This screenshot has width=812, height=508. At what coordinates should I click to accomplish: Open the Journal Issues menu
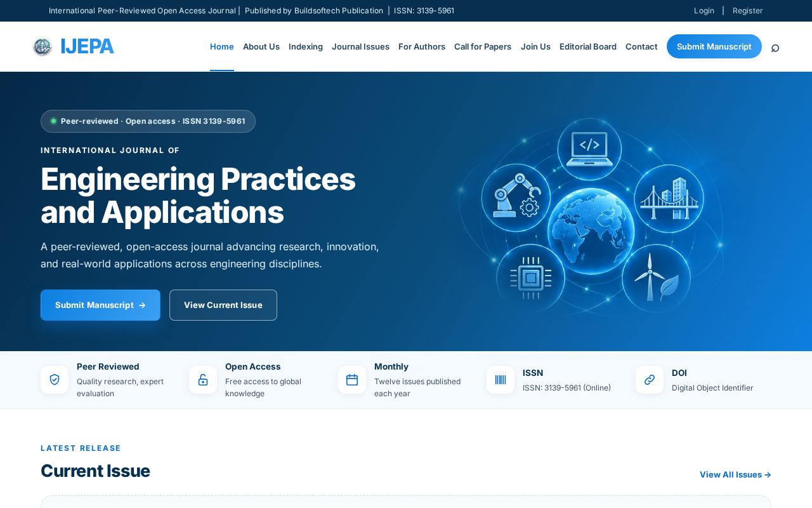pos(360,46)
